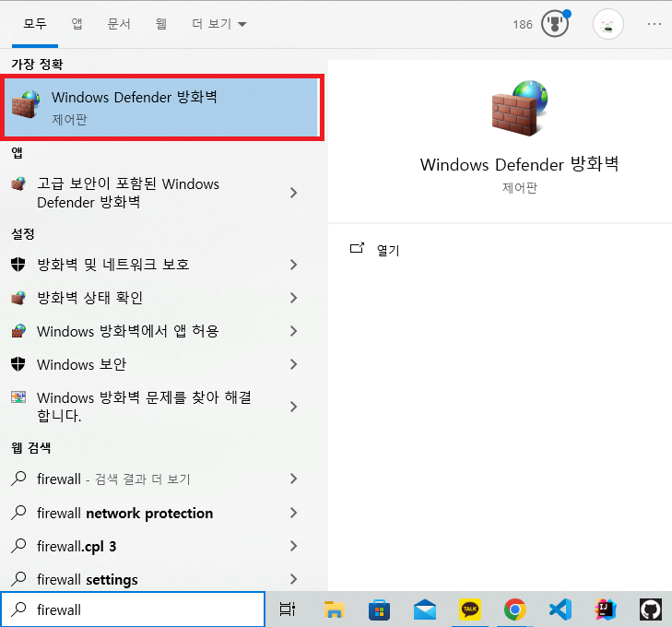This screenshot has height=627, width=672.
Task: Open Windows Defender 방화벽 best match result
Action: (162, 107)
